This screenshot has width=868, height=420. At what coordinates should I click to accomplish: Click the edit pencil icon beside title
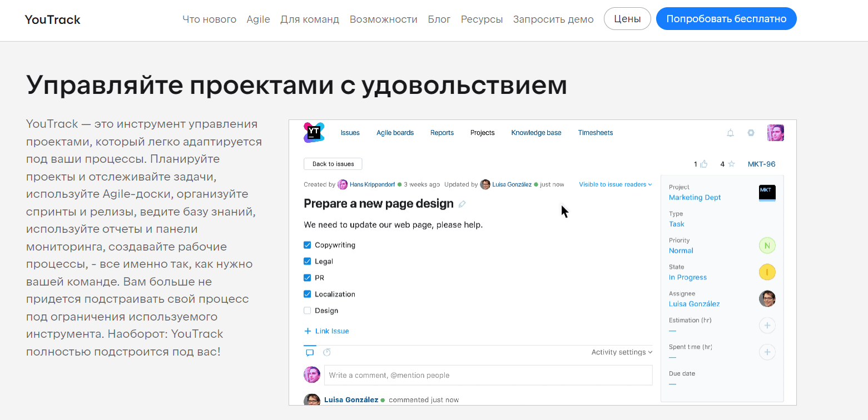click(x=462, y=204)
